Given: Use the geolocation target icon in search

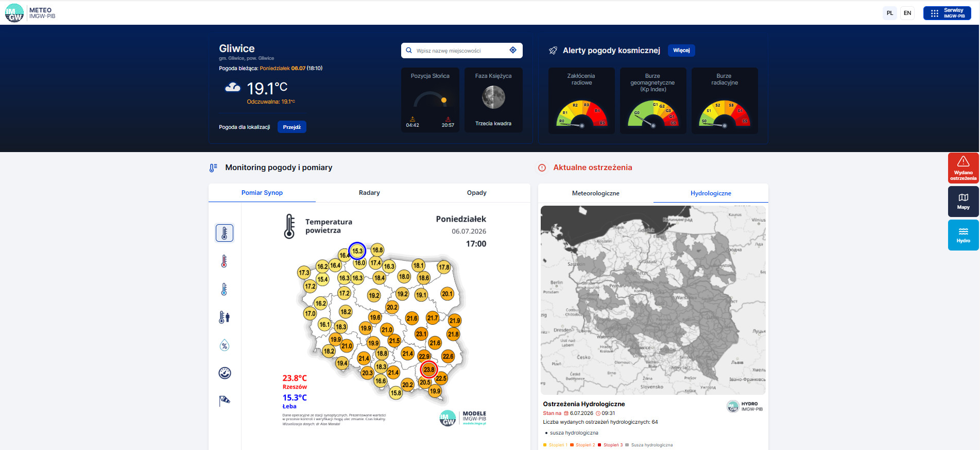Looking at the screenshot, I should pyautogui.click(x=513, y=50).
